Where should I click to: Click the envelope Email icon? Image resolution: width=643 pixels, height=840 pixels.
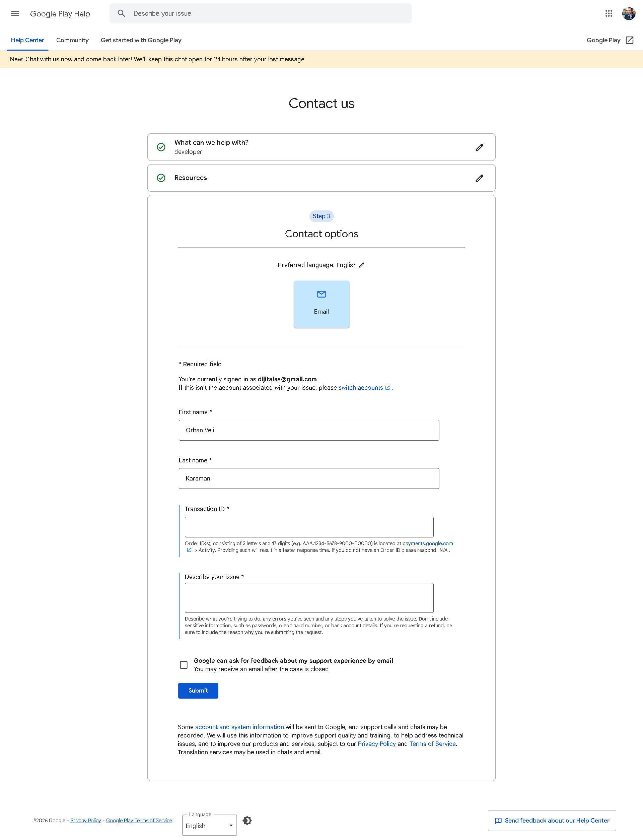[x=321, y=294]
